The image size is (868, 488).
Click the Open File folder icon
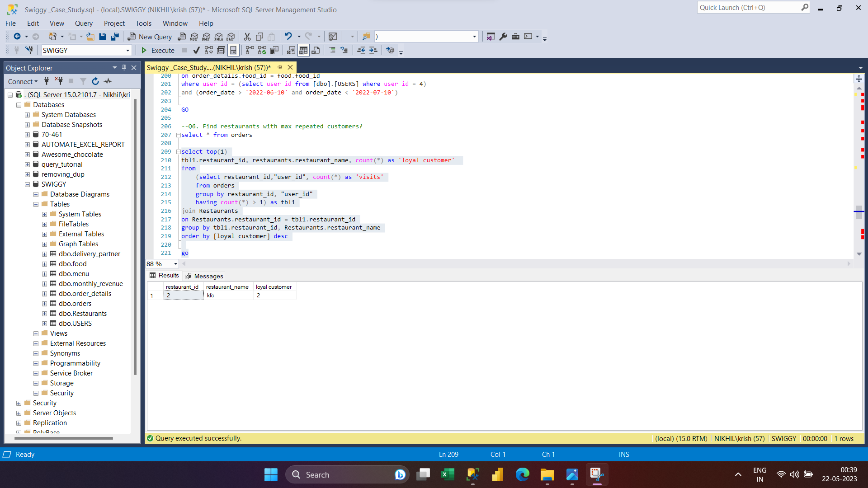[x=90, y=37]
